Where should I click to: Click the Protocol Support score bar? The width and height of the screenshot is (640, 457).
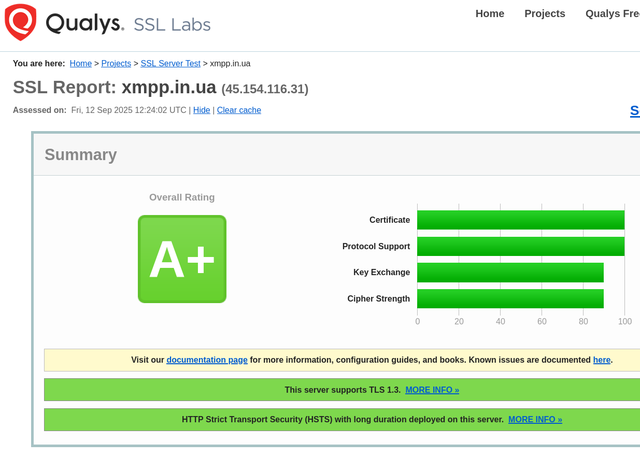[x=520, y=246]
